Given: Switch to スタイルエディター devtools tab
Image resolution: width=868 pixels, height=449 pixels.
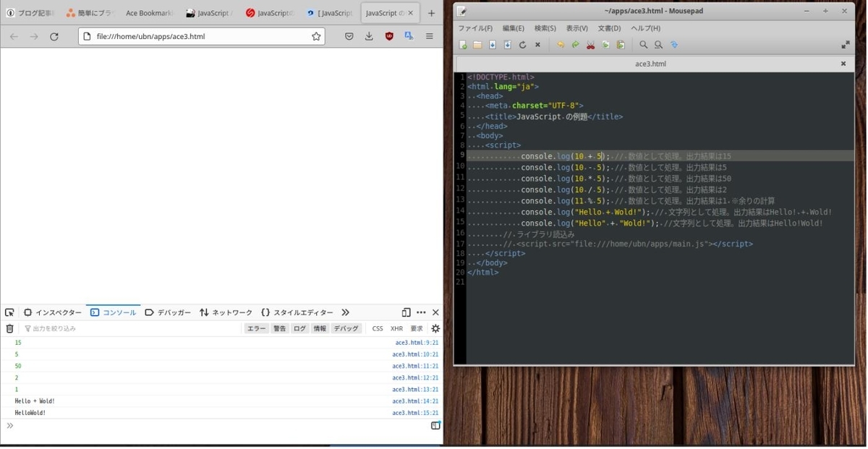Looking at the screenshot, I should tap(297, 312).
